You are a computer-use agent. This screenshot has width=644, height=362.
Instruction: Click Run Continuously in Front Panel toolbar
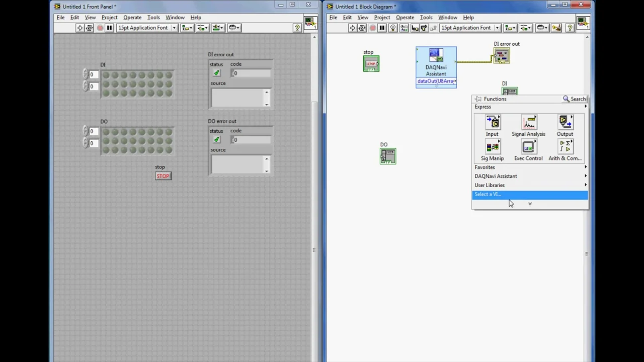click(90, 28)
